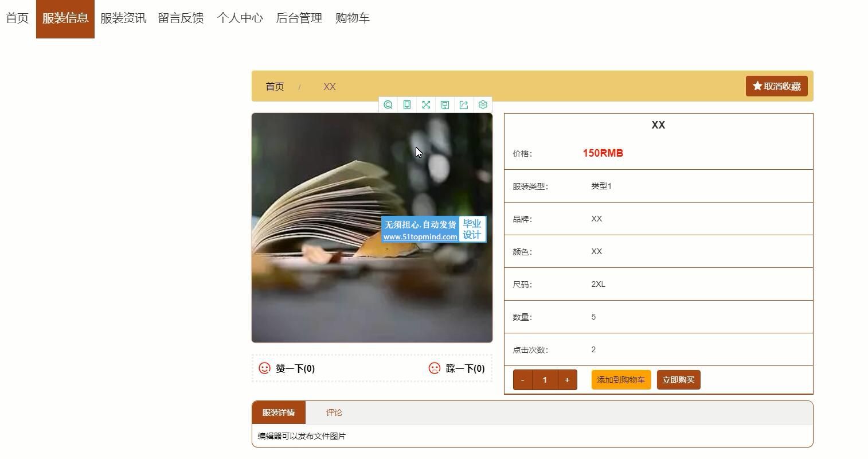Expand the image to fullscreen
The width and height of the screenshot is (868, 459).
point(426,104)
